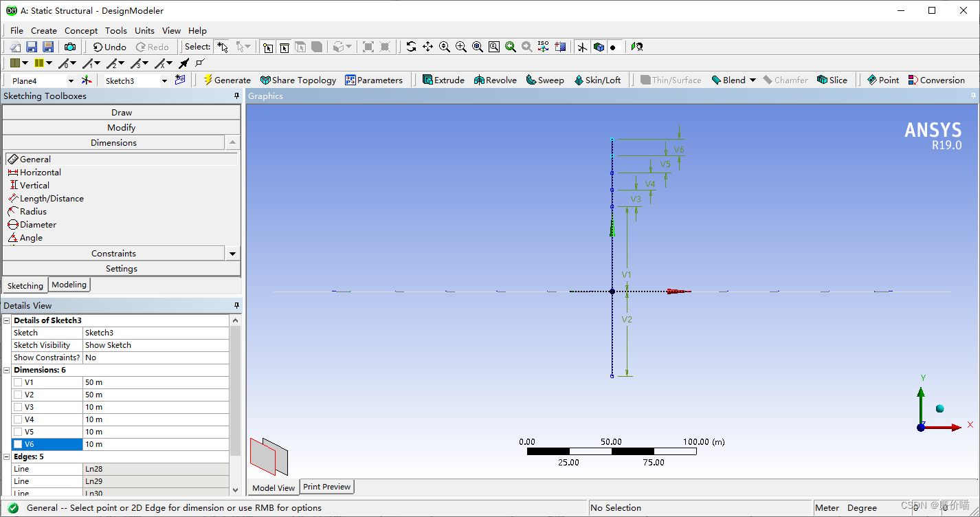Check the V5 dimension parameter box
This screenshot has height=517, width=980.
pyautogui.click(x=18, y=432)
